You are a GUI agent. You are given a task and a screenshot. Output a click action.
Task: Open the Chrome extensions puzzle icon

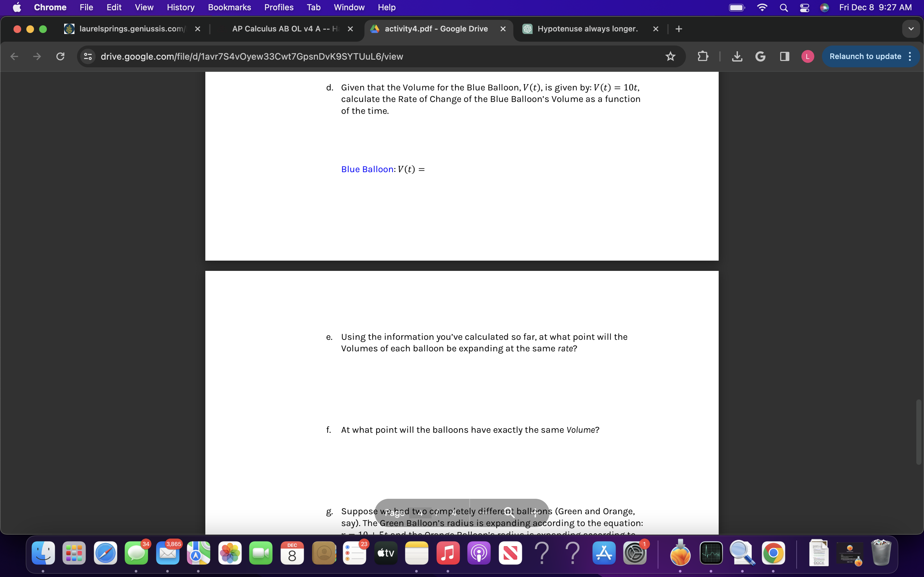703,56
